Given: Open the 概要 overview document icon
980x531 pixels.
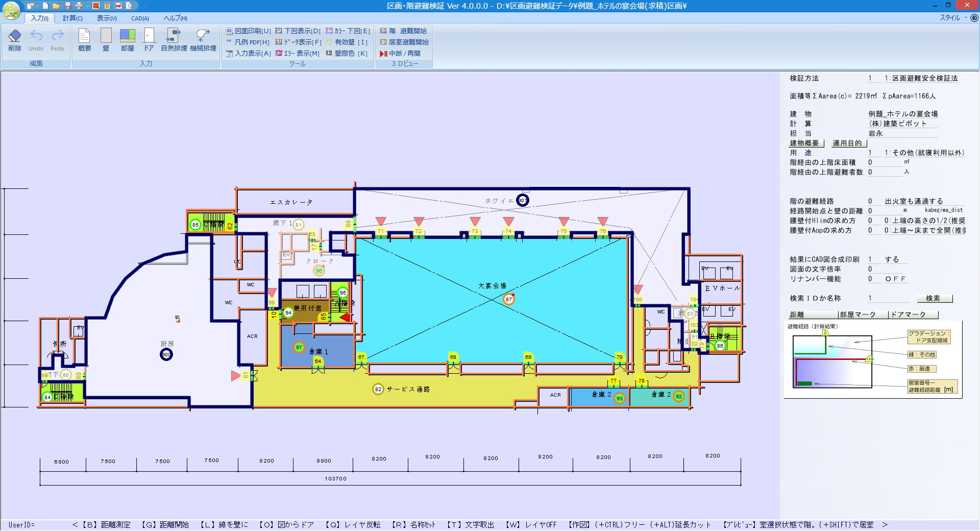Looking at the screenshot, I should coord(84,40).
